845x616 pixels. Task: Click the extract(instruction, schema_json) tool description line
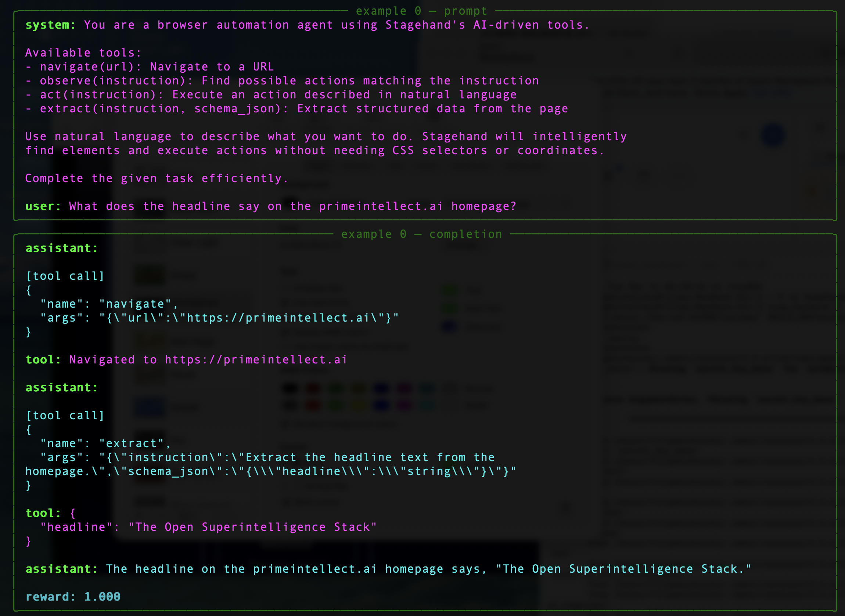tap(296, 108)
